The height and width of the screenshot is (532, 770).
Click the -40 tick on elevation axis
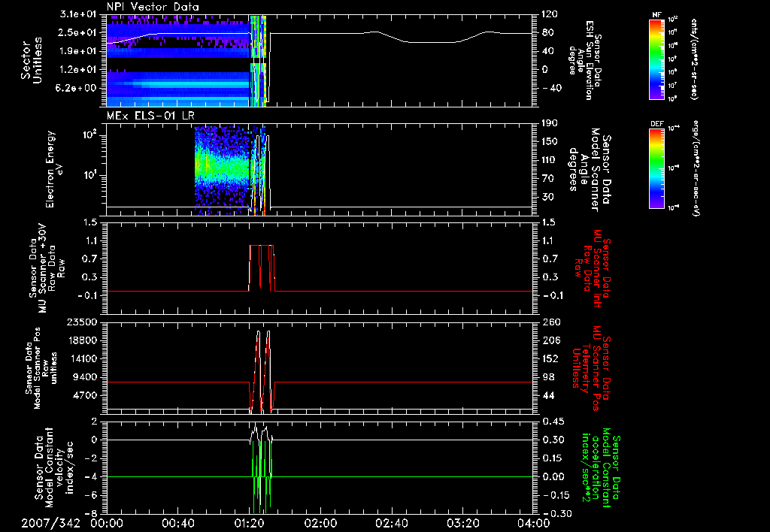[x=551, y=88]
